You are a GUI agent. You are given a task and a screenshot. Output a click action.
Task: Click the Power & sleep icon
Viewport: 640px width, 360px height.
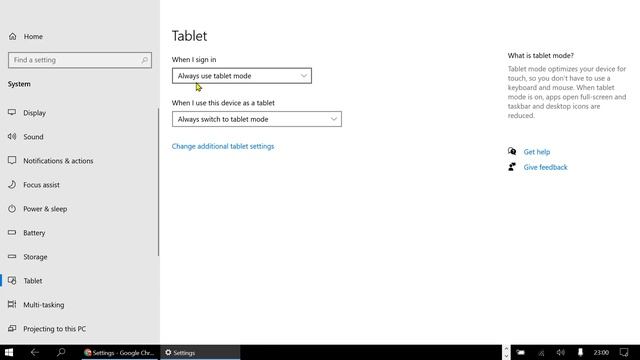tap(12, 209)
